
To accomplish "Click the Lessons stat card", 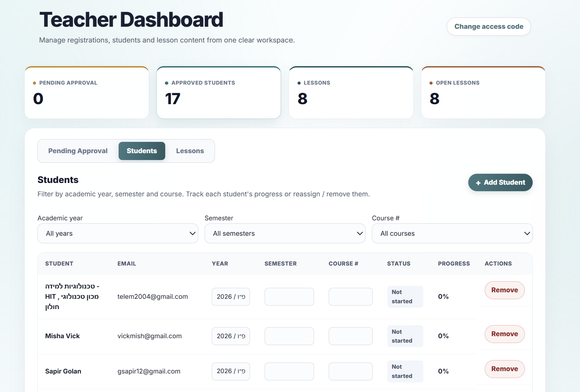I will pyautogui.click(x=351, y=93).
